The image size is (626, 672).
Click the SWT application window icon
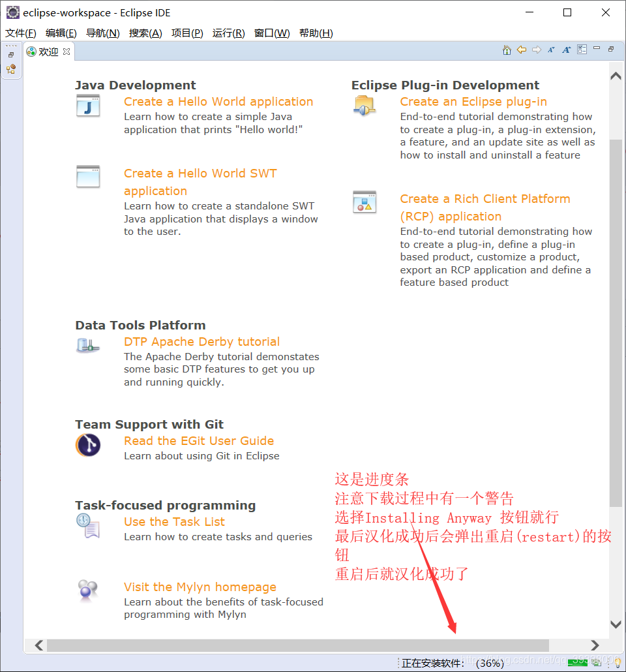pos(88,177)
